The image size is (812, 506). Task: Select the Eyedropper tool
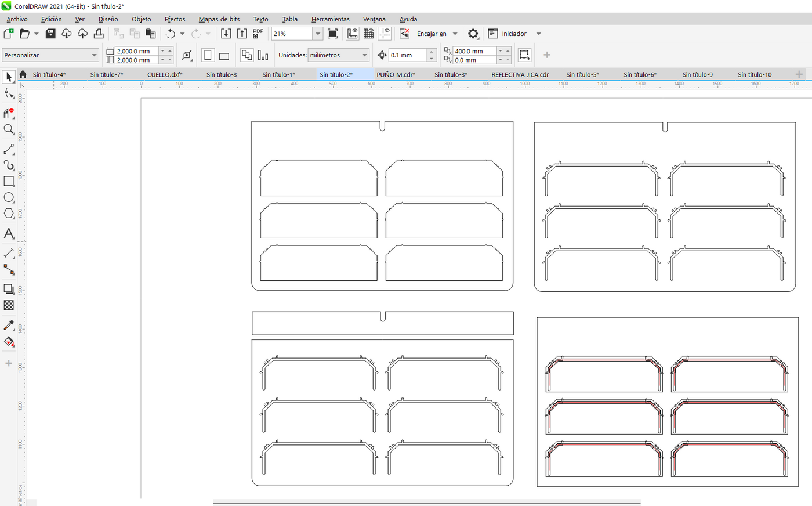click(x=9, y=325)
